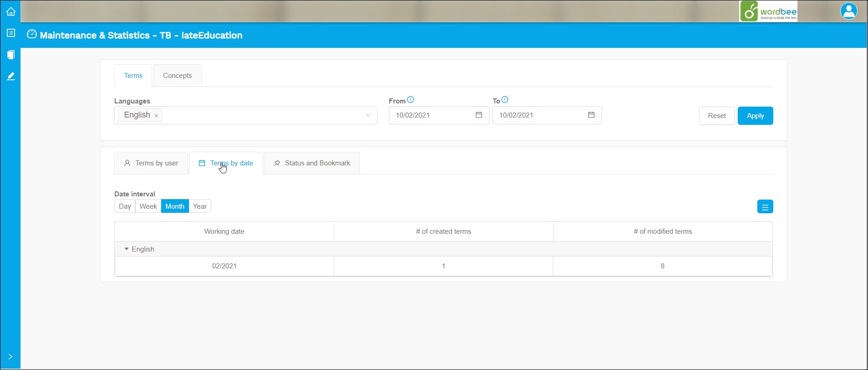Set date interval to Week
Viewport: 868px width, 370px height.
tap(148, 206)
